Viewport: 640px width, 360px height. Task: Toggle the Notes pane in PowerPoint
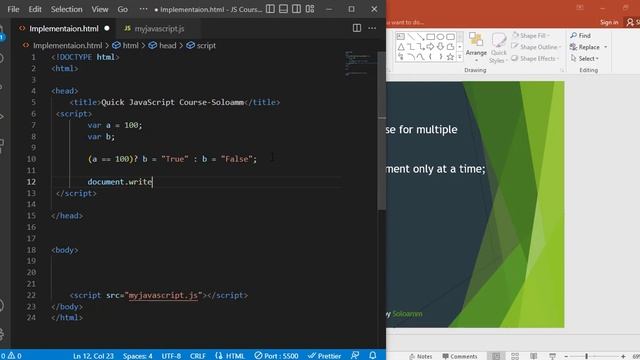click(x=420, y=356)
